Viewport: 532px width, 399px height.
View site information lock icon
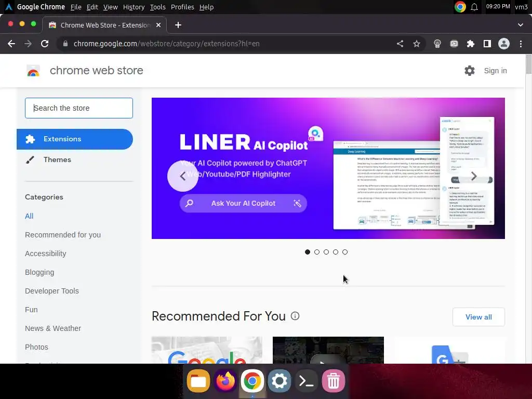pyautogui.click(x=65, y=44)
